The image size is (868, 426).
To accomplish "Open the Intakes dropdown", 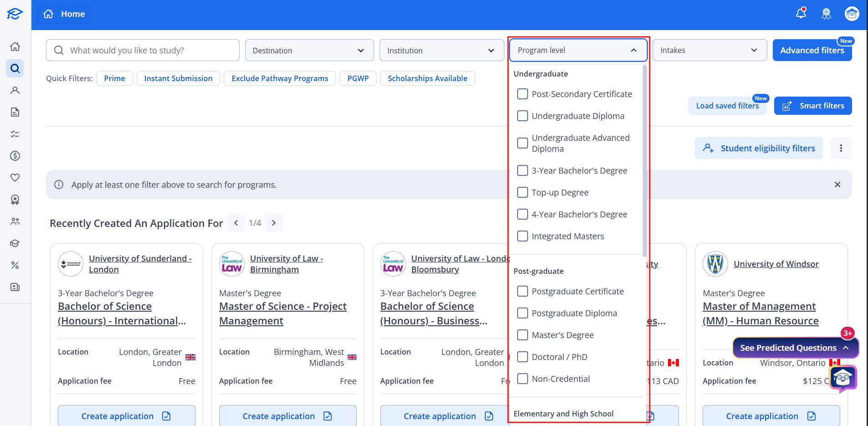I will click(x=709, y=50).
